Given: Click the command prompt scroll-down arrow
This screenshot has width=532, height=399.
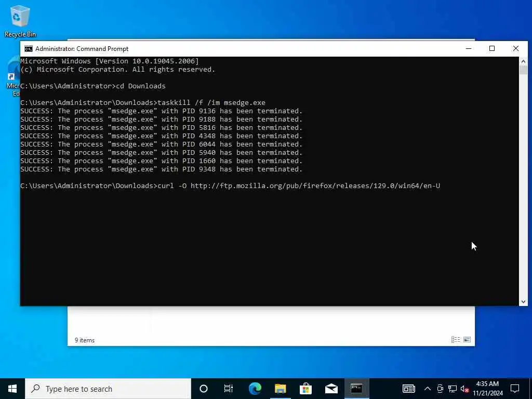Looking at the screenshot, I should pos(523,302).
